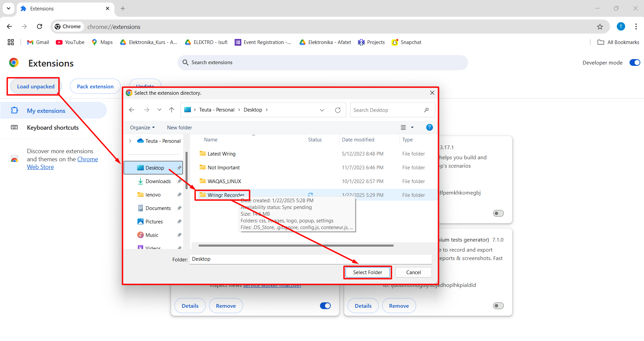The width and height of the screenshot is (644, 341).
Task: Open Projects bookmark
Action: coord(371,42)
